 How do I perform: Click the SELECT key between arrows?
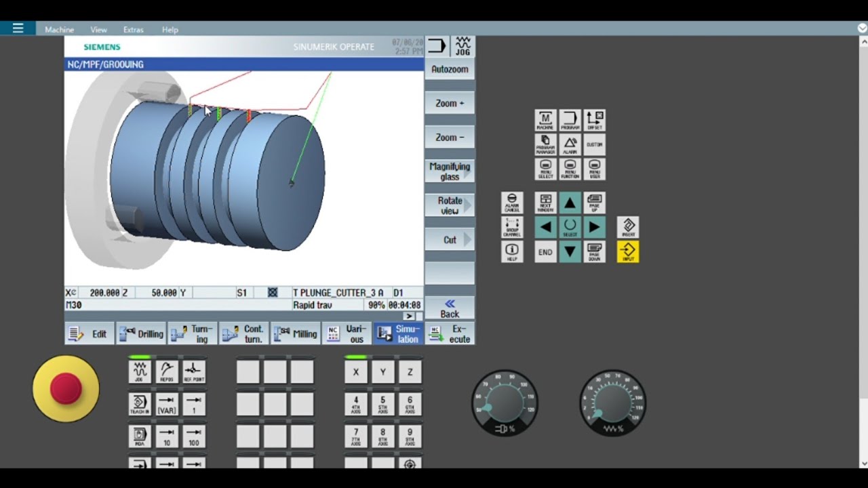pyautogui.click(x=570, y=227)
